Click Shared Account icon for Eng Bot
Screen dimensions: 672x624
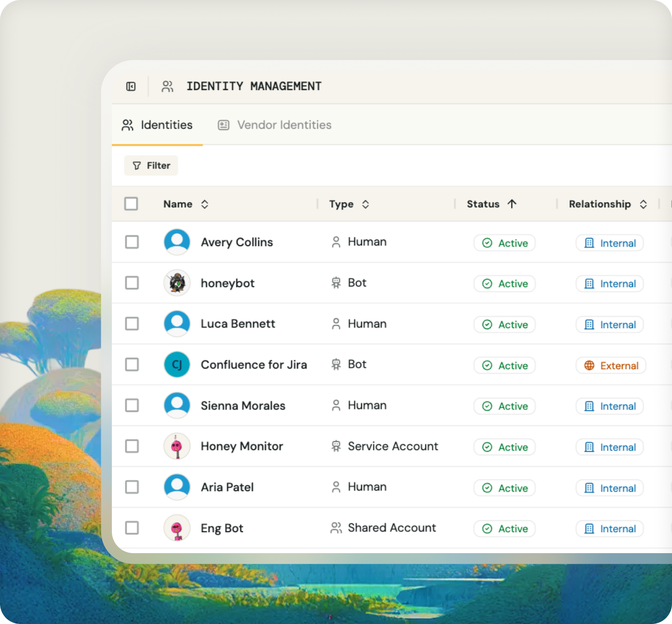tap(336, 528)
